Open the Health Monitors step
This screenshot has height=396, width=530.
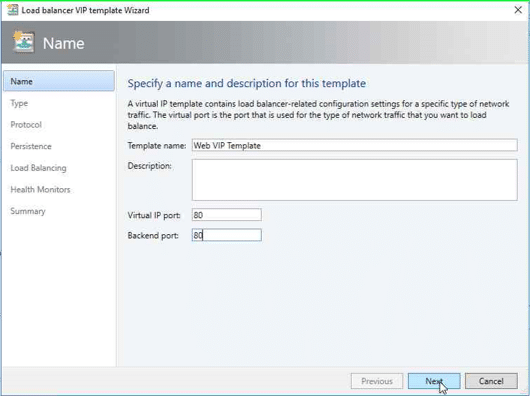tap(41, 190)
